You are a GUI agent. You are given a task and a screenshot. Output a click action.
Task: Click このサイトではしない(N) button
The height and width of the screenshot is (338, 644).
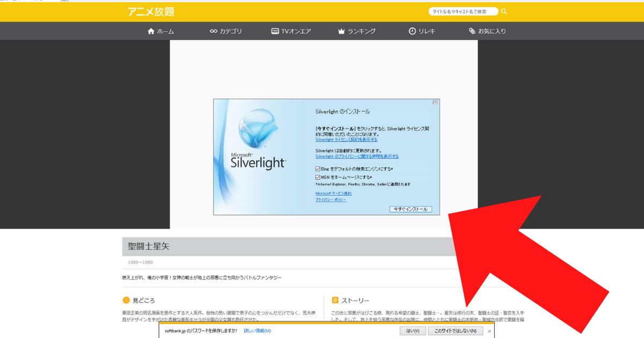click(455, 331)
